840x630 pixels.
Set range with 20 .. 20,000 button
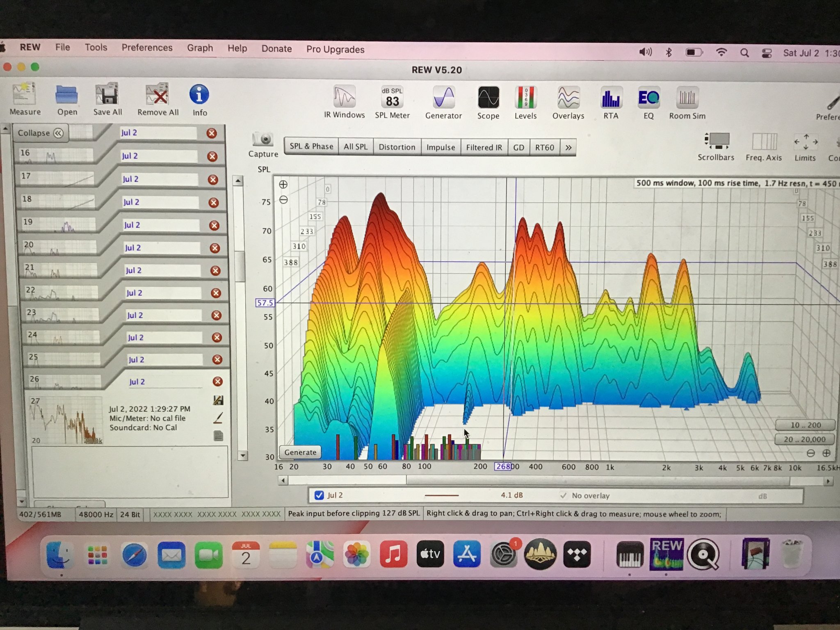804,439
